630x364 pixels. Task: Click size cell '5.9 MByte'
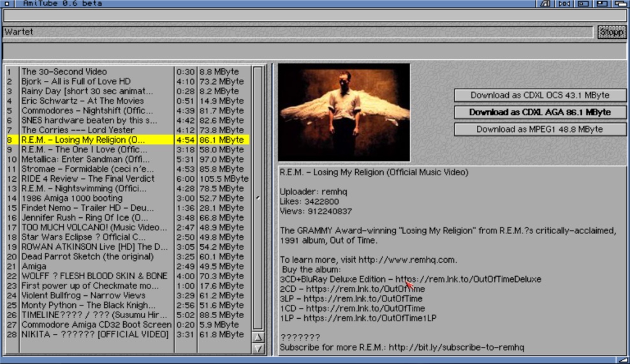(x=219, y=324)
